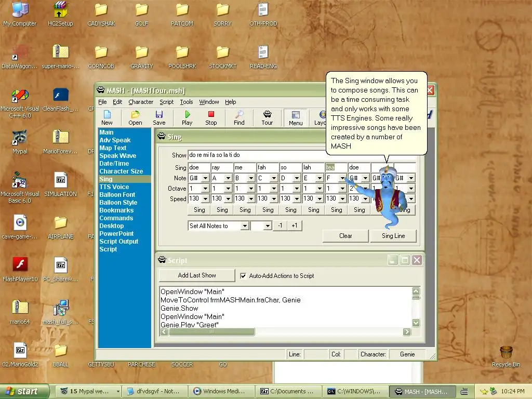This screenshot has height=399, width=532.
Task: Select PowerPoint in the sidebar
Action: [116, 234]
